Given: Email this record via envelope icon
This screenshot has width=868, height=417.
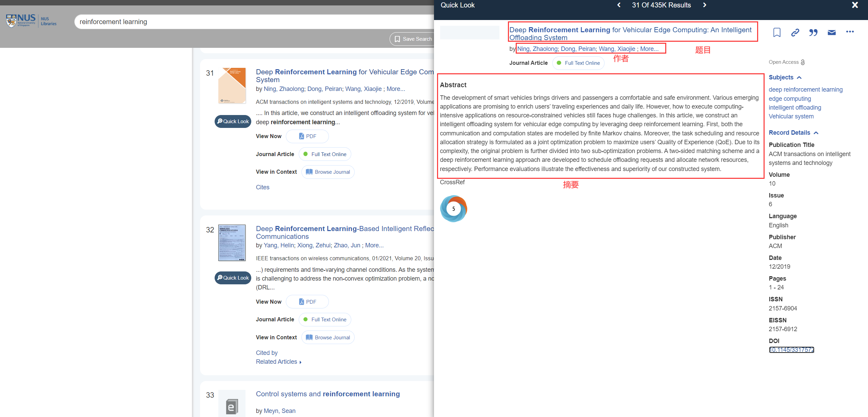Looking at the screenshot, I should pyautogui.click(x=831, y=33).
